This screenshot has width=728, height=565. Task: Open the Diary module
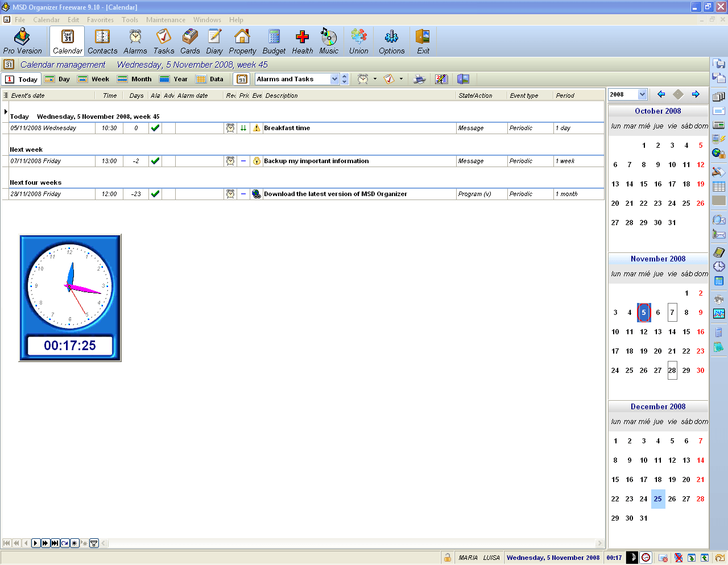(214, 41)
